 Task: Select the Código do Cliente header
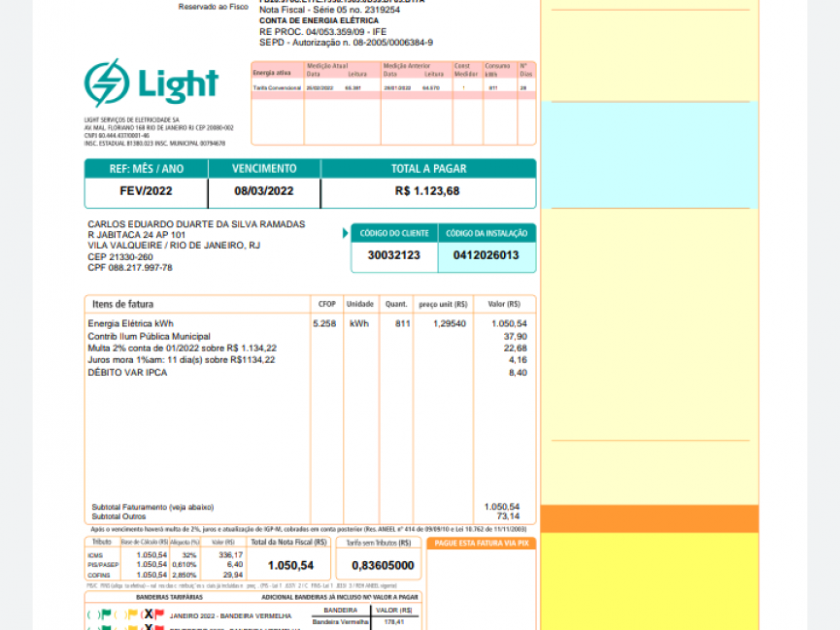coord(394,233)
